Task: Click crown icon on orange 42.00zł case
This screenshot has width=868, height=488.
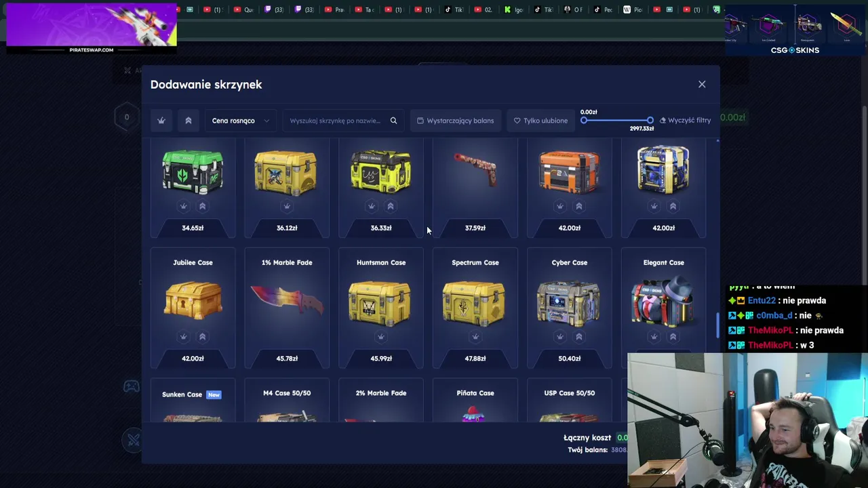Action: click(x=560, y=206)
